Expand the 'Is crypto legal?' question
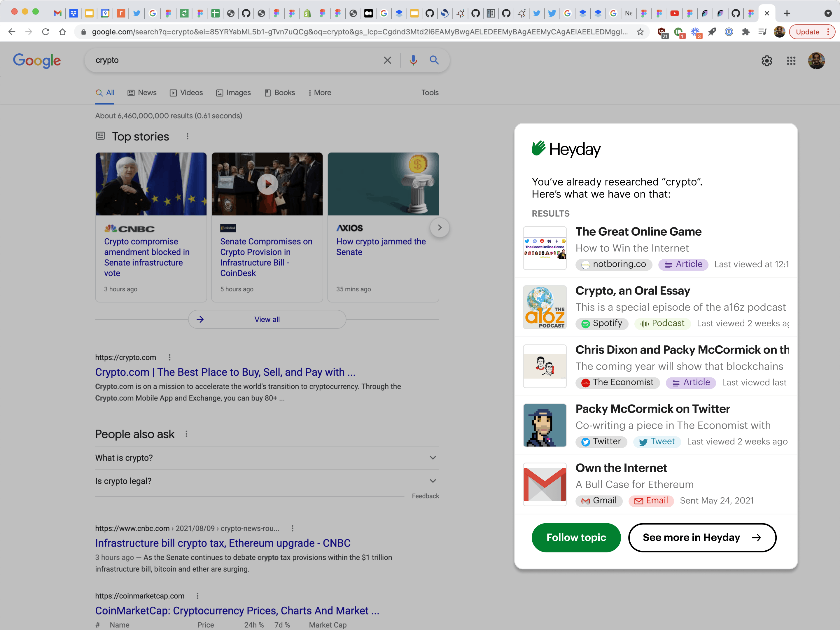 (x=267, y=480)
